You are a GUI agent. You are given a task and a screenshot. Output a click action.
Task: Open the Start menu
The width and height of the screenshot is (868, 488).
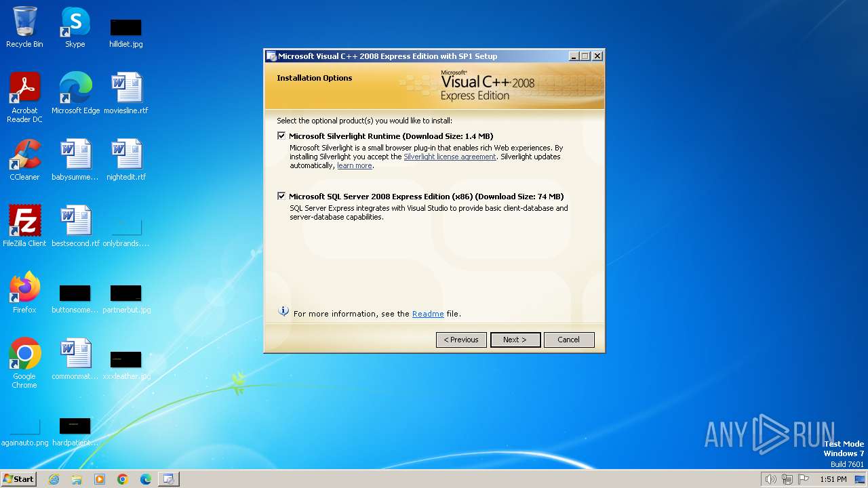coord(18,479)
